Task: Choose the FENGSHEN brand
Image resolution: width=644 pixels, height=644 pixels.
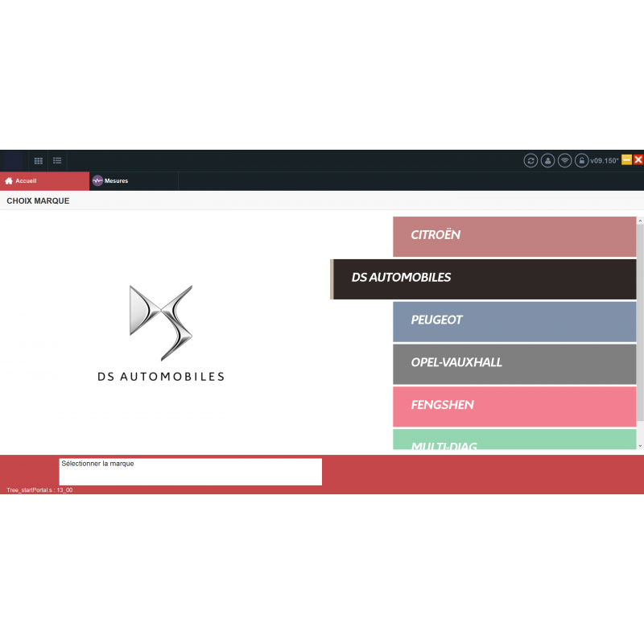Action: coord(514,405)
